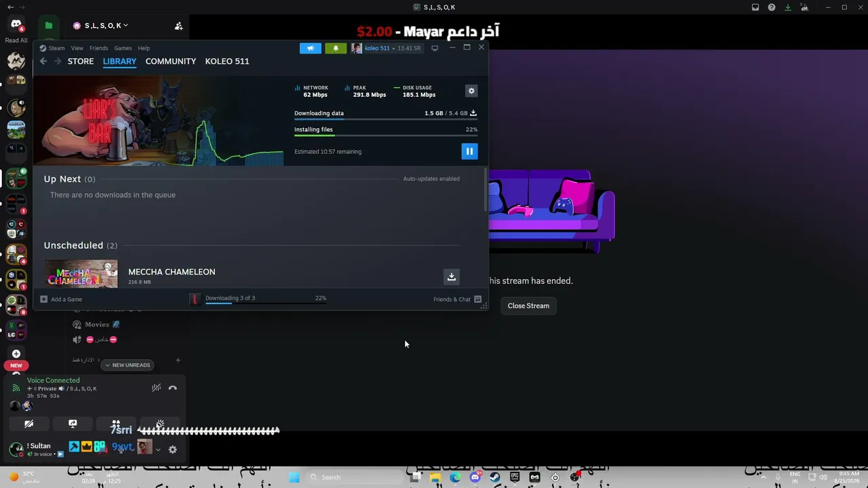Click the Installing files progress bar
This screenshot has height=488, width=868.
tap(386, 136)
